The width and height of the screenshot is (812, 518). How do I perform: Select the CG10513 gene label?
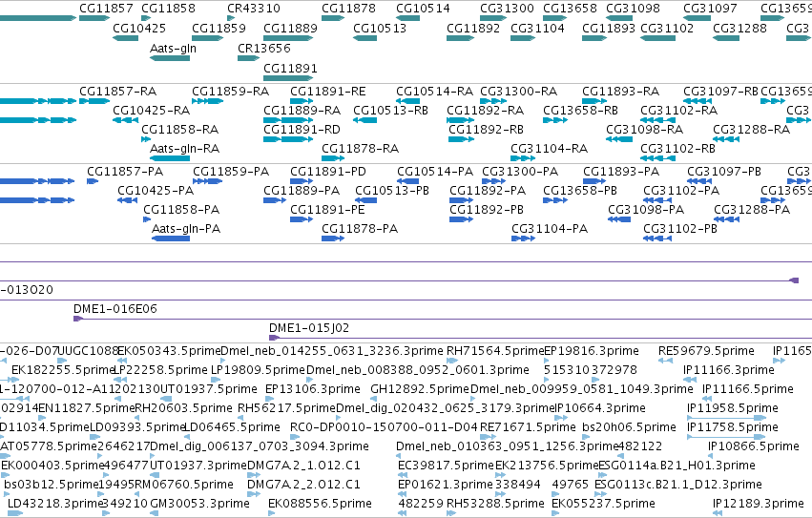[380, 28]
